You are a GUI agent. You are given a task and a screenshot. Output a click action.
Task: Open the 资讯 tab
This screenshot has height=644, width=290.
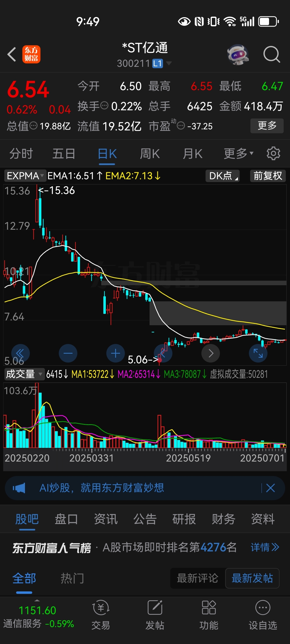[106, 519]
